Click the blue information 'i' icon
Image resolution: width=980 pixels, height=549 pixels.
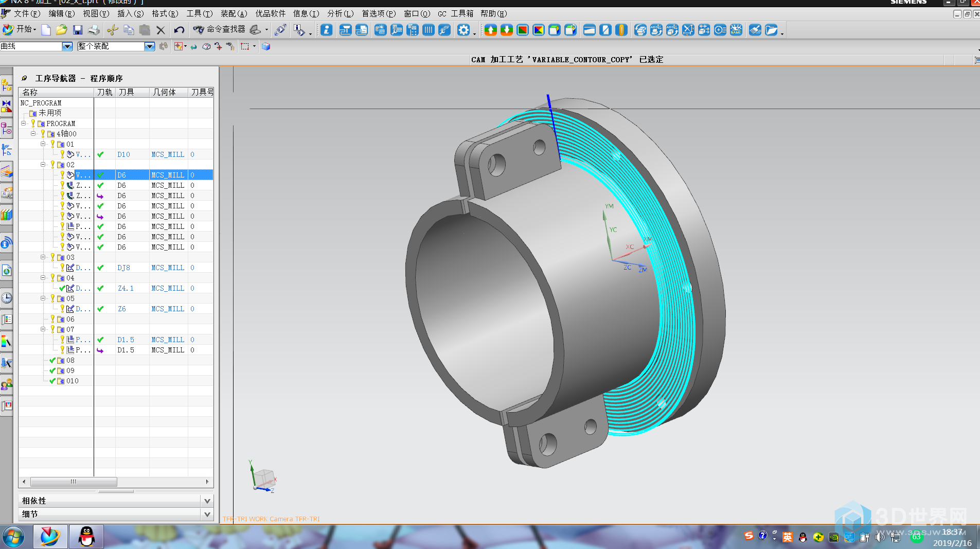tap(326, 30)
